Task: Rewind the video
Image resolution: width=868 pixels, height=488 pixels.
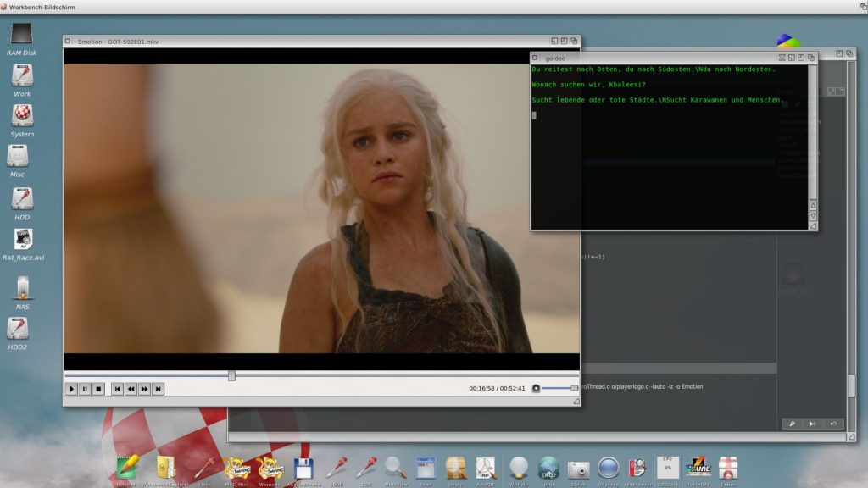Action: pyautogui.click(x=131, y=389)
